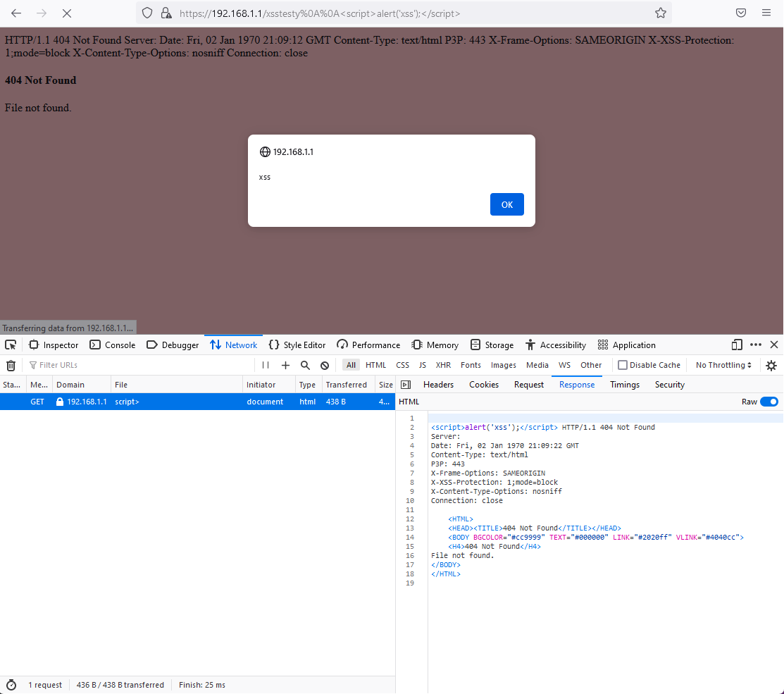This screenshot has width=784, height=694.
Task: Click the padlock site info icon
Action: tap(166, 13)
